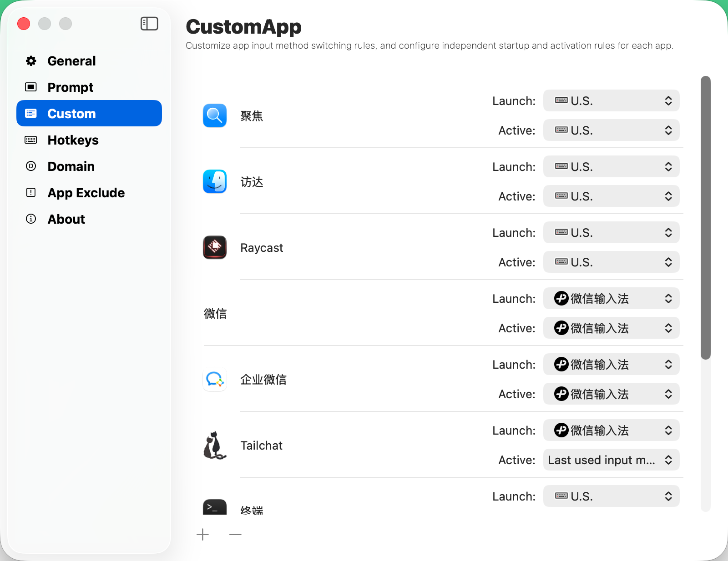Select the 企业微信 app icon
Viewport: 728px width, 561px height.
coord(215,379)
